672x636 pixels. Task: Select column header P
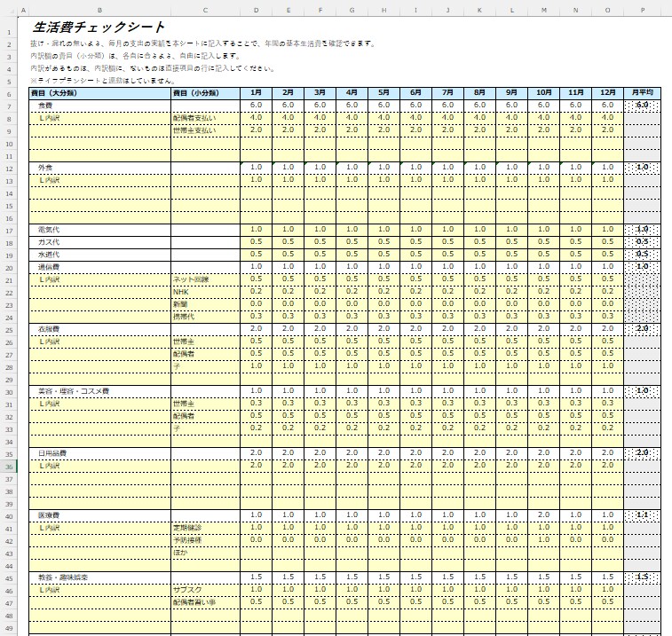click(643, 10)
